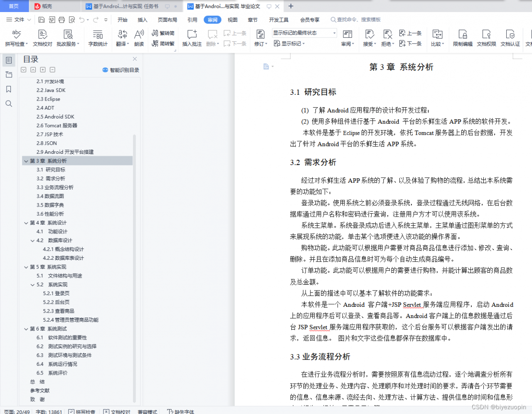Click the Save icon in quick toolbar
Image resolution: width=532 pixels, height=414 pixels.
point(41,20)
